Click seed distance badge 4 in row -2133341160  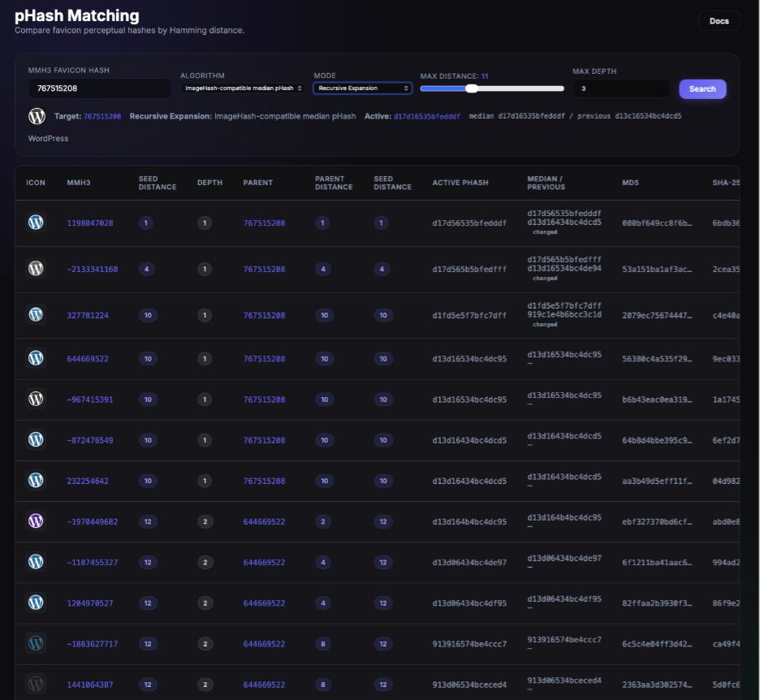pyautogui.click(x=147, y=269)
